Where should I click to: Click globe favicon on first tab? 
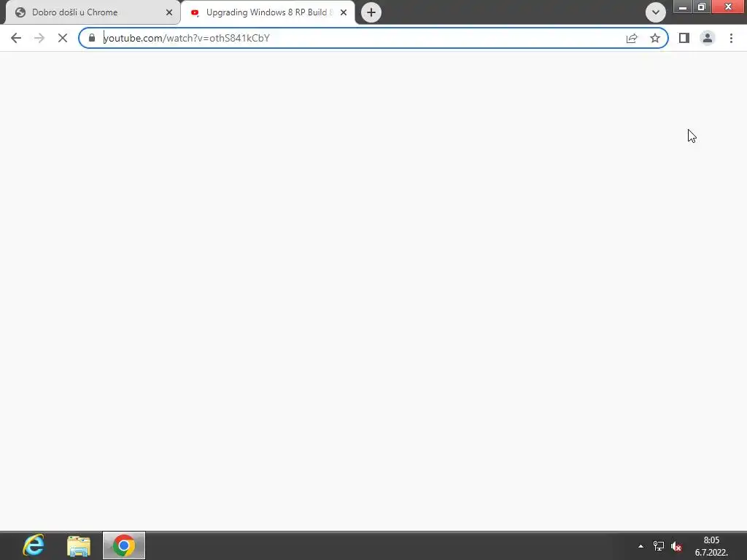click(x=20, y=12)
